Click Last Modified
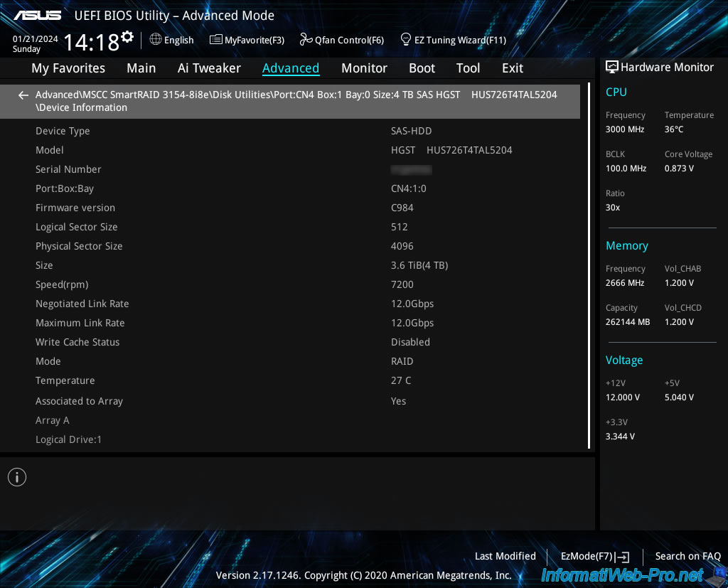The width and height of the screenshot is (728, 588). (x=505, y=556)
